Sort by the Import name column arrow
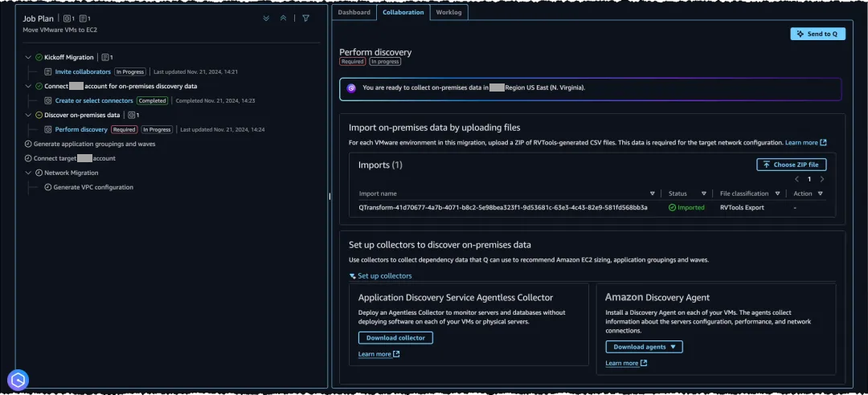This screenshot has width=868, height=395. (652, 193)
